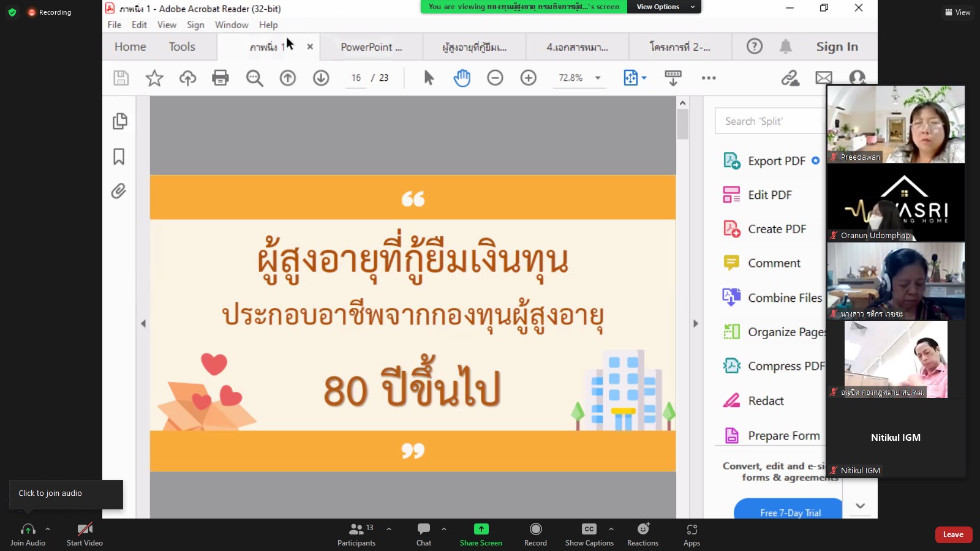Go to next page arrow
The image size is (980, 551).
321,78
